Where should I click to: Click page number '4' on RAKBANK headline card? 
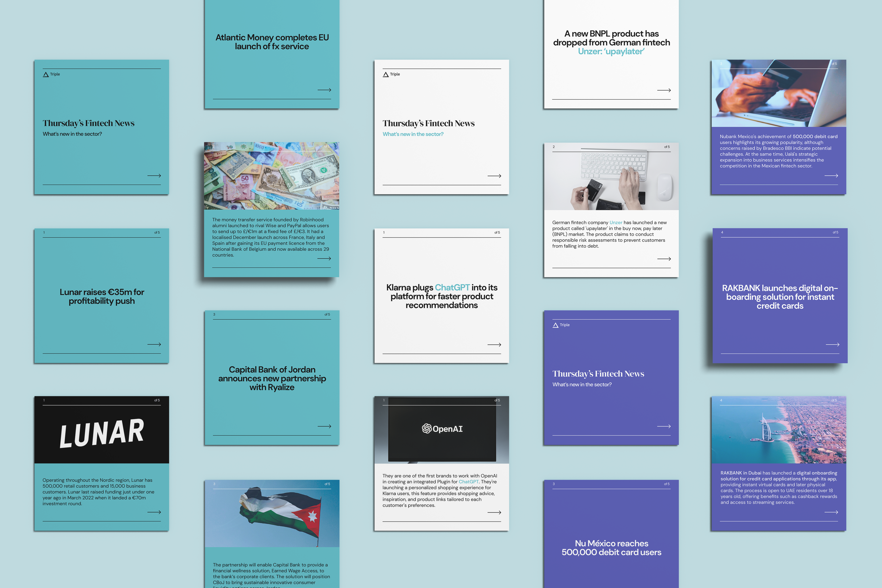722,232
